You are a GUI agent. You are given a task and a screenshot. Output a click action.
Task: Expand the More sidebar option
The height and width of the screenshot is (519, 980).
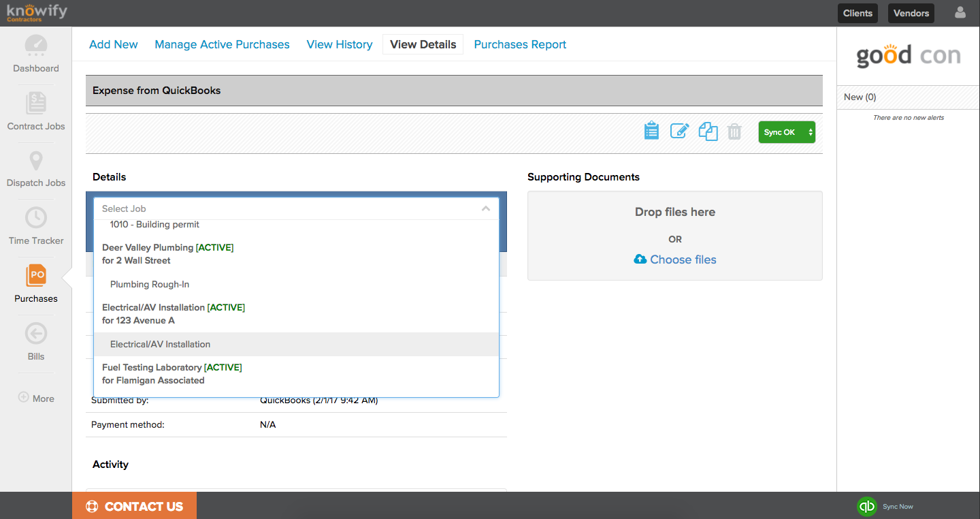pos(36,398)
